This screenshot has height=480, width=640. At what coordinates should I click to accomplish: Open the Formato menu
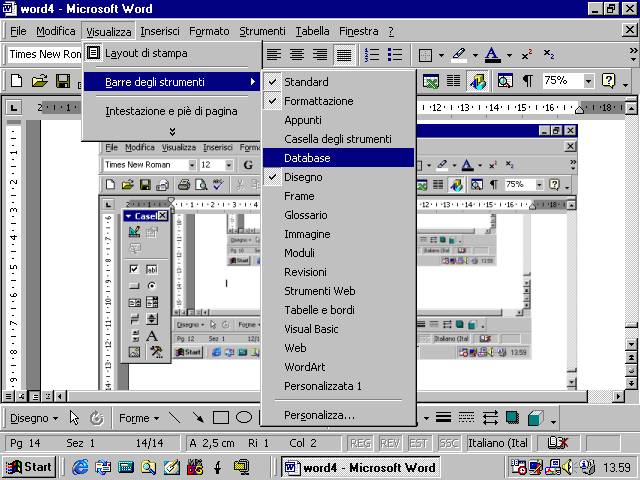tap(209, 31)
